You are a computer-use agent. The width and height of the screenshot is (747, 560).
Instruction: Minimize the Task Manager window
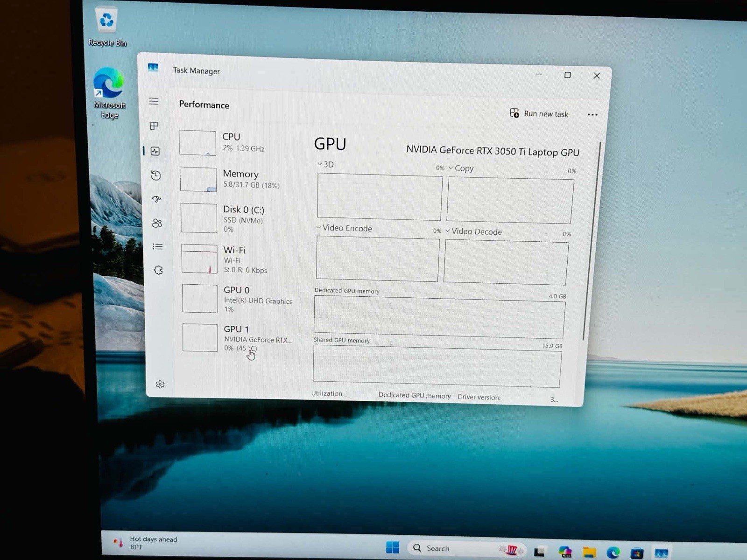pos(539,74)
